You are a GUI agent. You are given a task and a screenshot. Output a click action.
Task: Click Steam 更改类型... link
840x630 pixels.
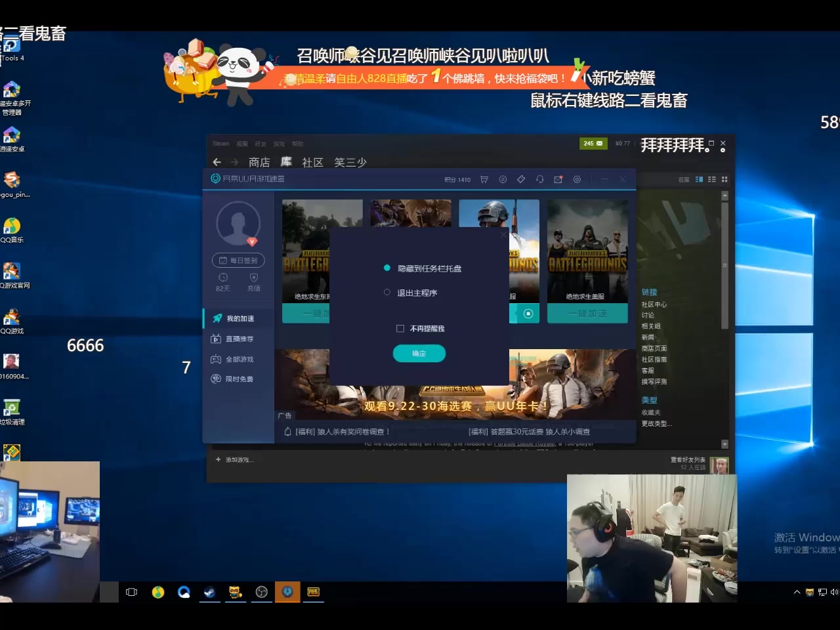pos(656,423)
